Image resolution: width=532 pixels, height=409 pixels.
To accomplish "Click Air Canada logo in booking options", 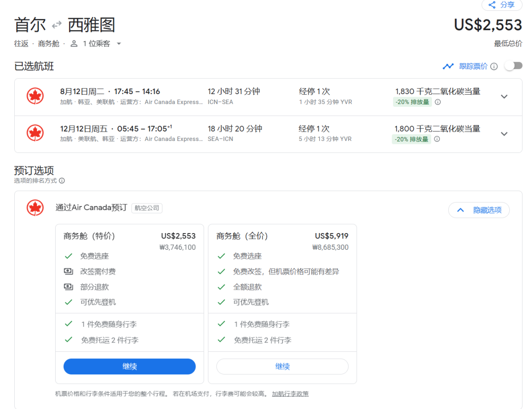I will [x=35, y=208].
